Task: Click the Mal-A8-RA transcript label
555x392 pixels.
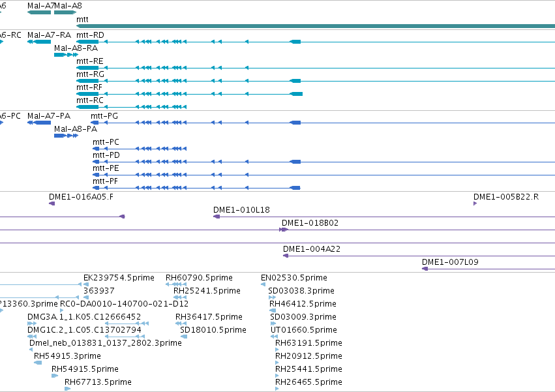Action: pos(76,48)
